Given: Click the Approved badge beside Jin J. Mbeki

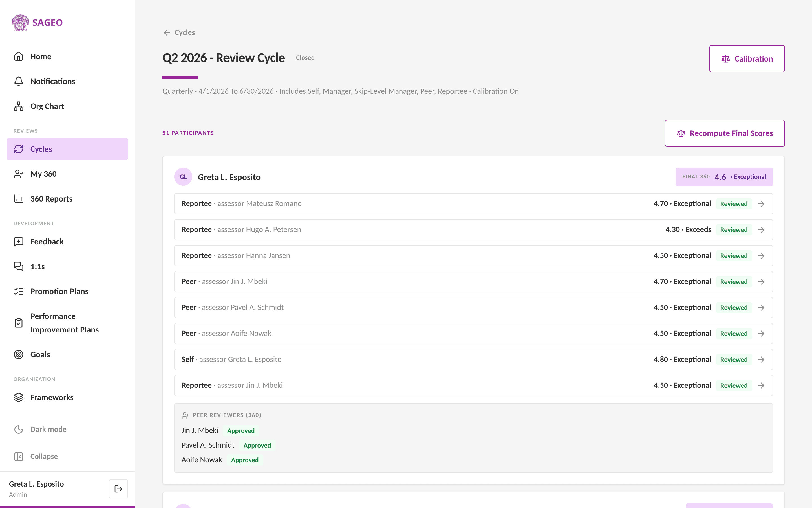Looking at the screenshot, I should (x=241, y=431).
